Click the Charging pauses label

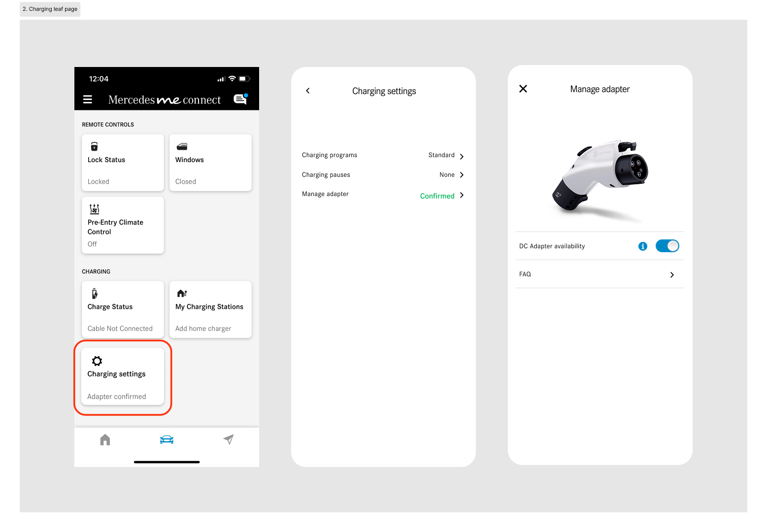[326, 175]
